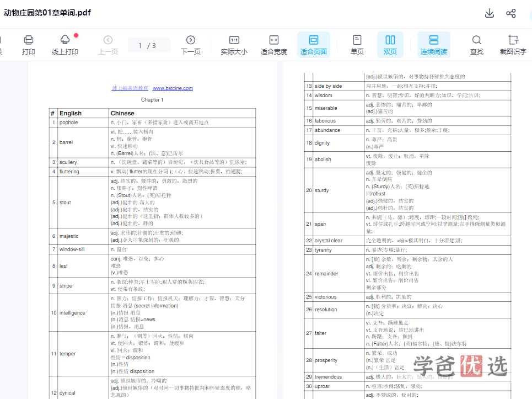The width and height of the screenshot is (532, 399).
Task: Click the 'Chapter 1' heading
Action: coord(152,100)
